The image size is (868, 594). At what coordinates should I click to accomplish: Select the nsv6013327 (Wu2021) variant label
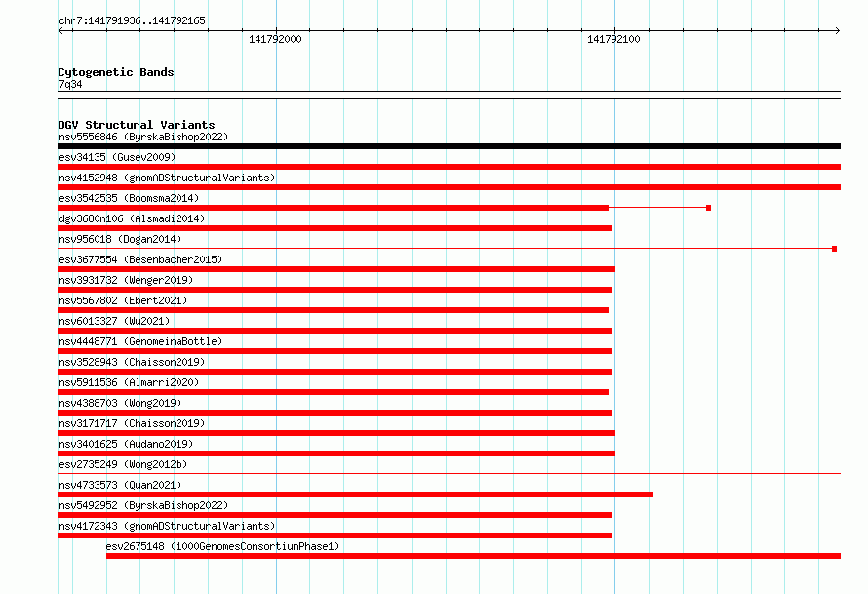[x=114, y=321]
